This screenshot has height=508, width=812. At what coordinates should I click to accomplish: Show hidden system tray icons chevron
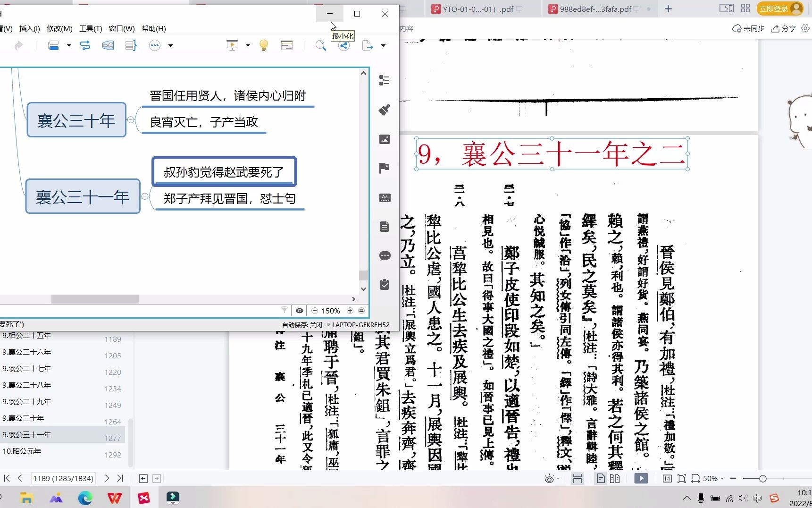[687, 498]
